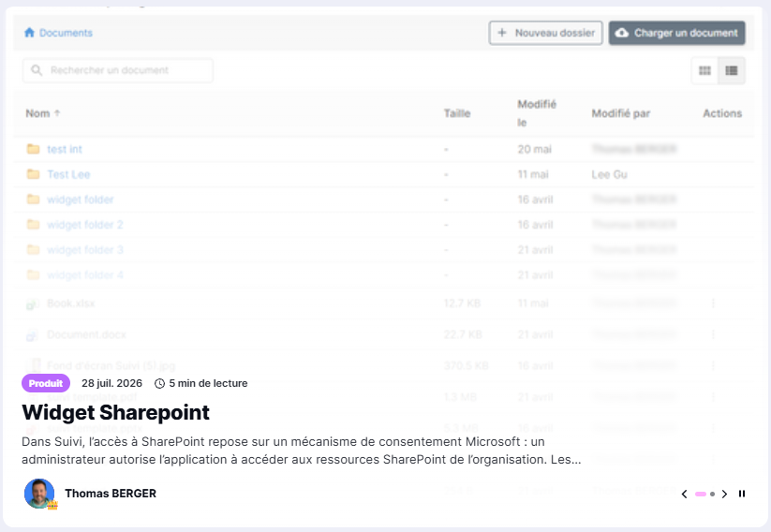Click the folder icon beside widget folder 3

(33, 249)
